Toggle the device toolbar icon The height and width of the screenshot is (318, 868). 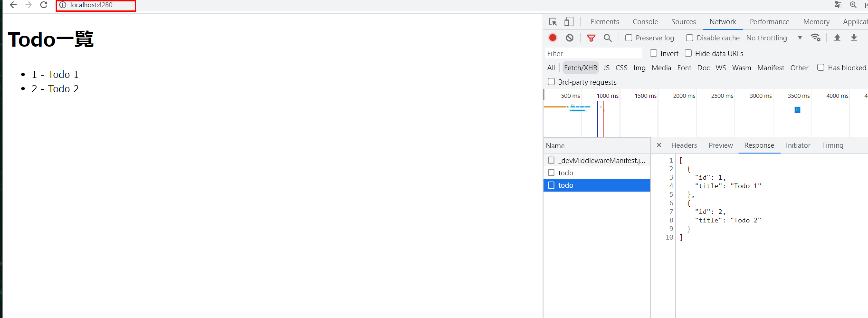click(569, 22)
